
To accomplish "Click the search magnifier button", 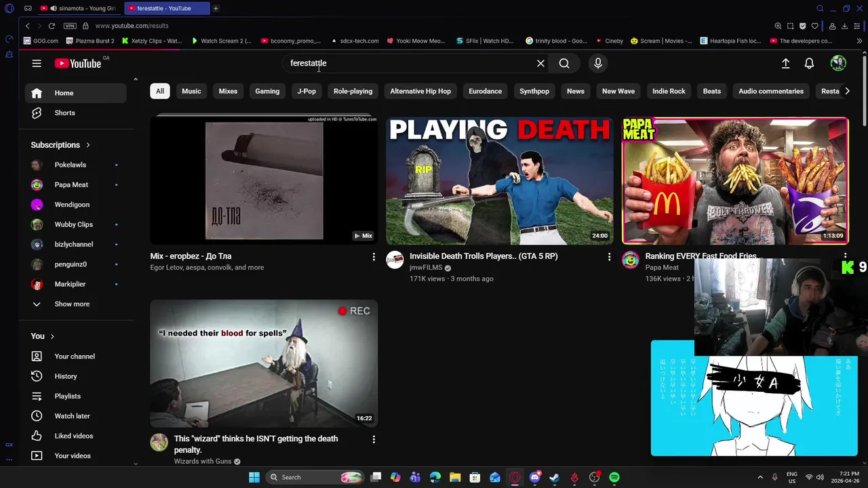I will click(564, 63).
